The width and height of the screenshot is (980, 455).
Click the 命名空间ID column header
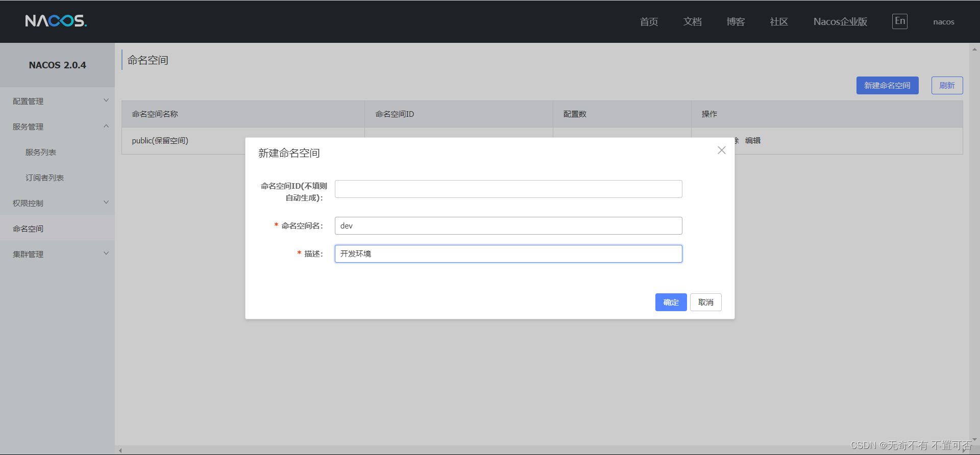click(459, 114)
